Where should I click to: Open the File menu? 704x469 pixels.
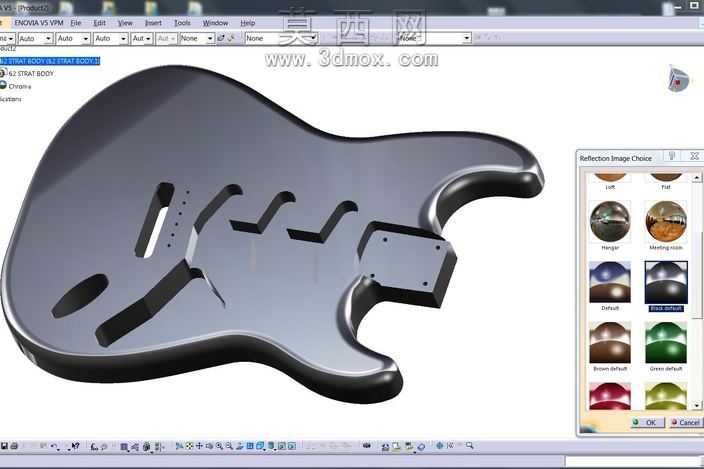(x=76, y=22)
